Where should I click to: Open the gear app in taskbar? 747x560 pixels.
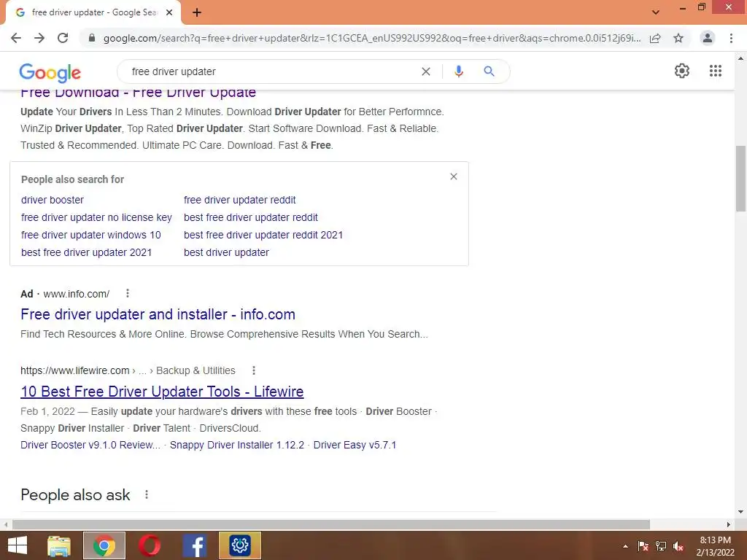click(x=239, y=545)
